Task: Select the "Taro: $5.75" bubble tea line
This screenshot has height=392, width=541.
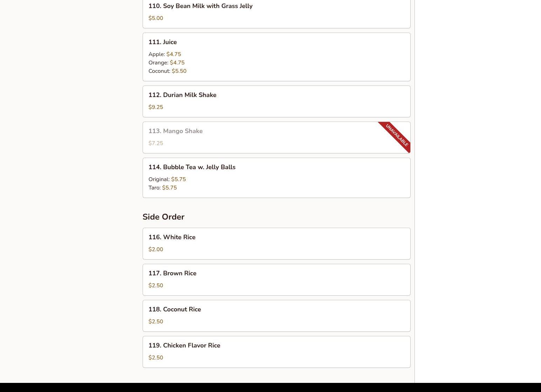Action: [x=163, y=188]
